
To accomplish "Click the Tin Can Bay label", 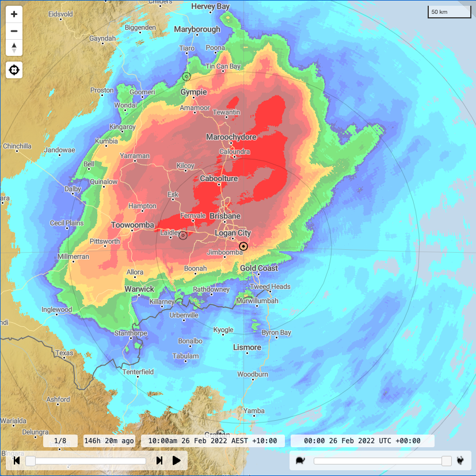I will 223,66.
